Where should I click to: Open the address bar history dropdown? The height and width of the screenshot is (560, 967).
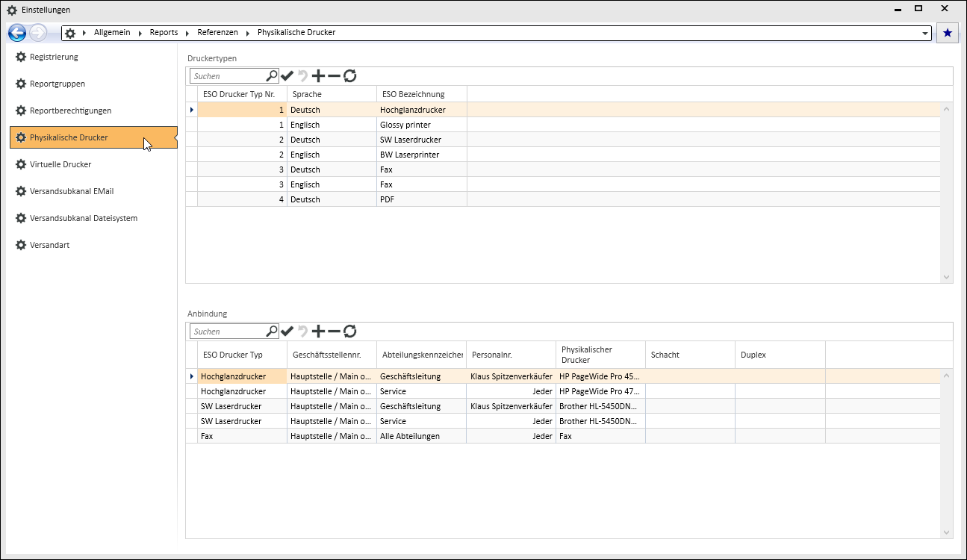tap(926, 34)
